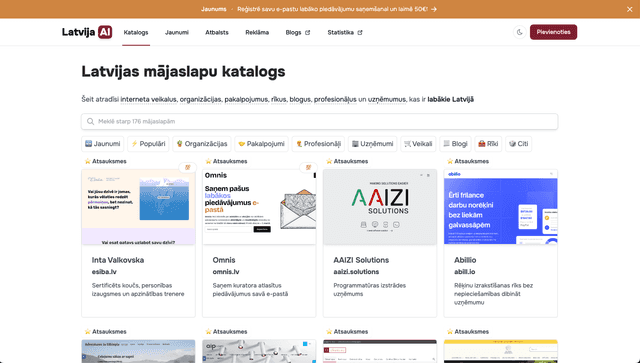Show the Rīki category

[x=488, y=144]
